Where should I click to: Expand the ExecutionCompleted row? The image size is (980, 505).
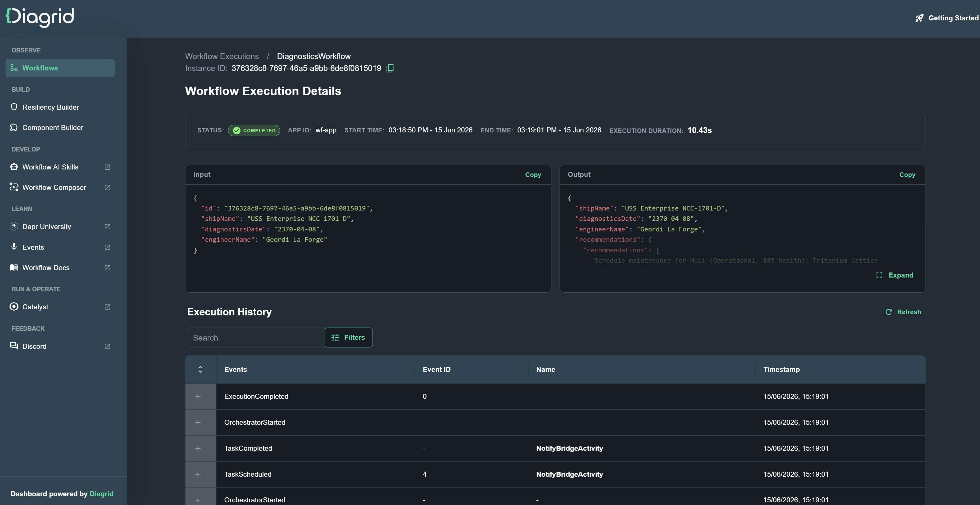[198, 397]
